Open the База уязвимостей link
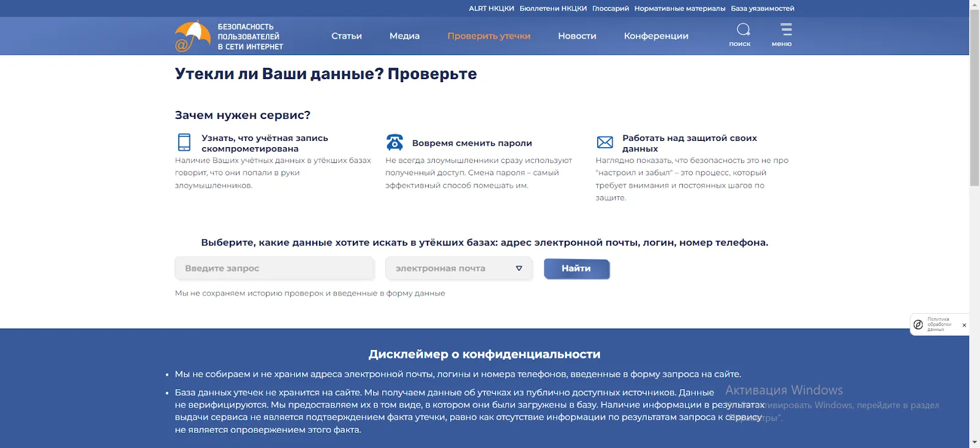 762,9
